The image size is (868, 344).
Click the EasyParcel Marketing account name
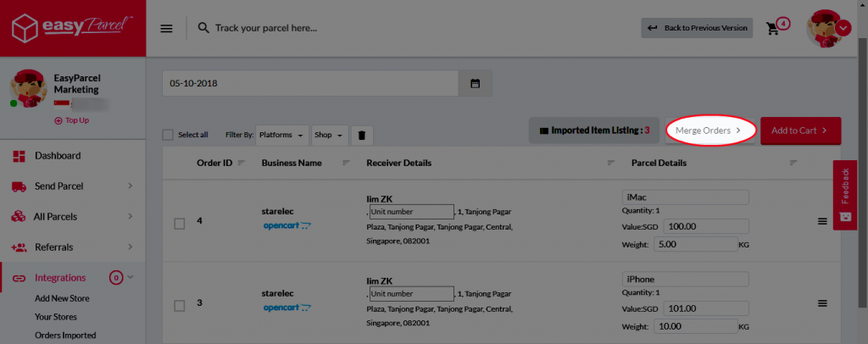[77, 84]
